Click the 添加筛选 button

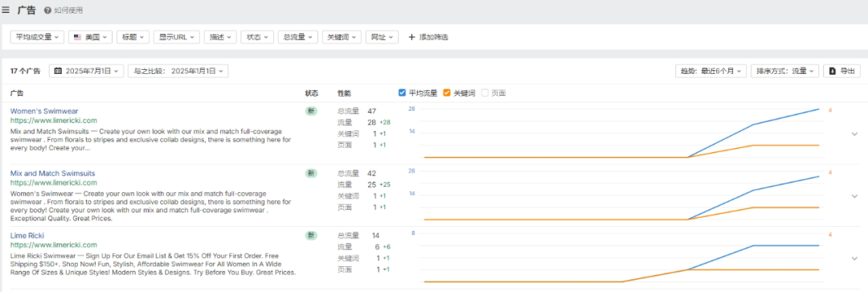point(428,37)
